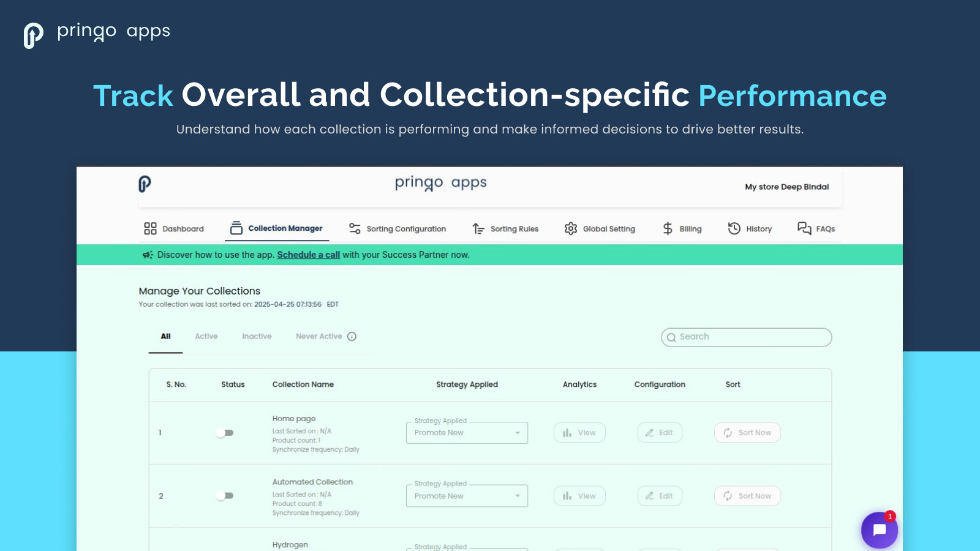The width and height of the screenshot is (980, 551).
Task: Show the Never Active collections
Action: (319, 336)
